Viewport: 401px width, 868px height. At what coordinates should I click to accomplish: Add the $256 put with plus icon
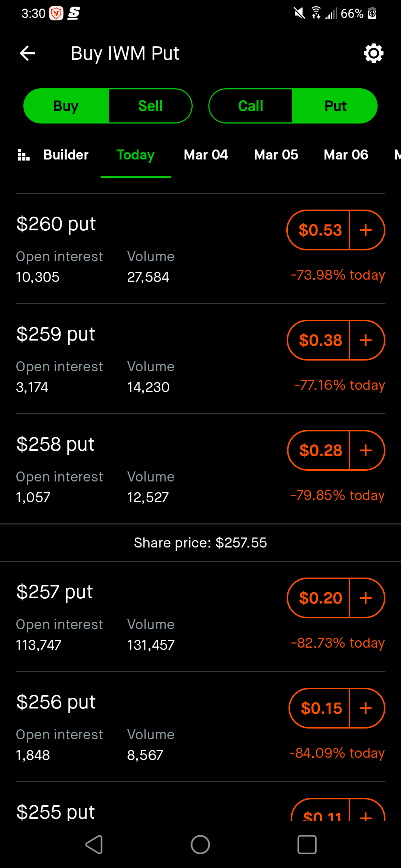tap(366, 708)
